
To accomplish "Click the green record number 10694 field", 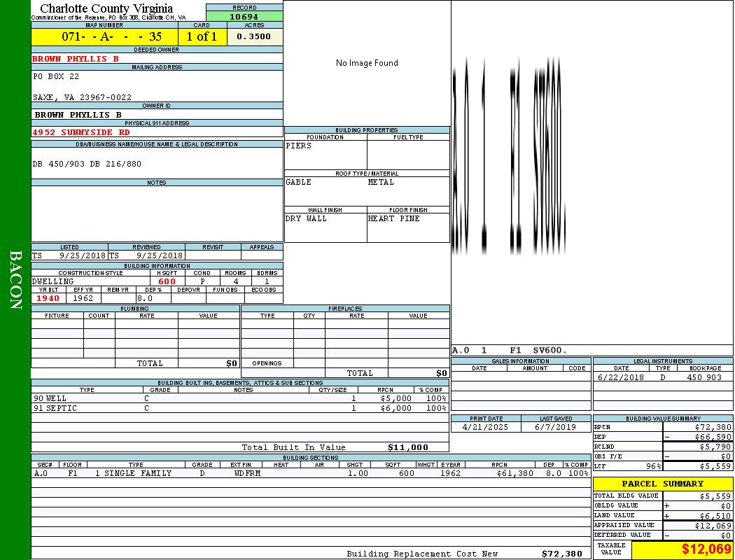I will coord(244,16).
